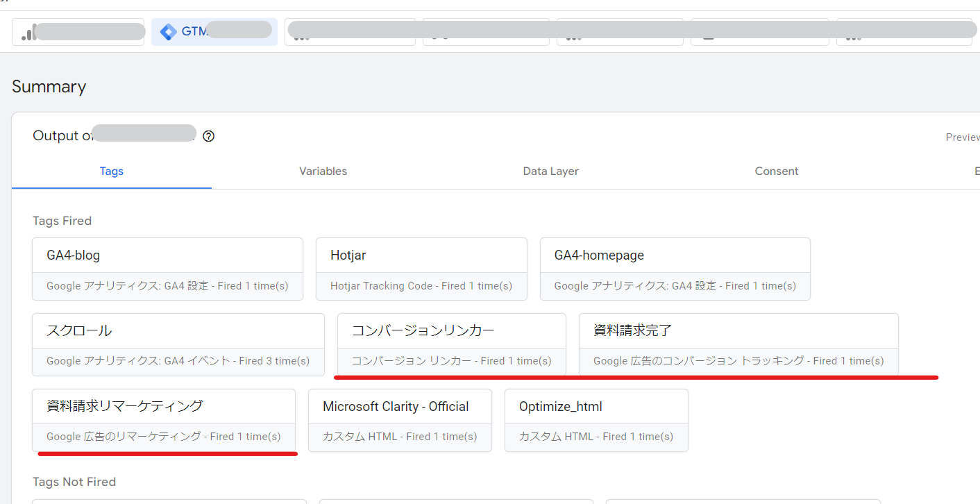Viewport: 980px width, 504px height.
Task: Open the Consent tab
Action: pos(776,171)
